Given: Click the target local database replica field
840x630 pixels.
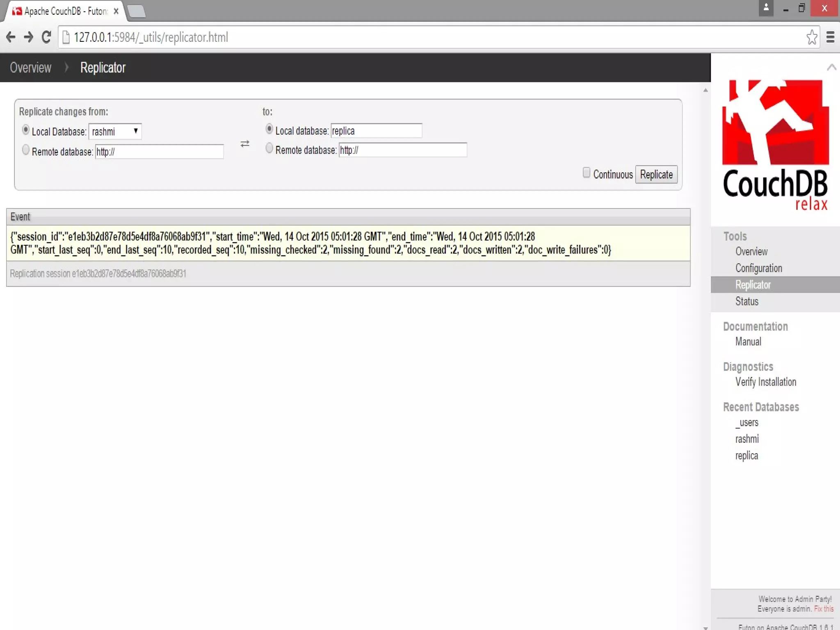Looking at the screenshot, I should click(x=376, y=131).
